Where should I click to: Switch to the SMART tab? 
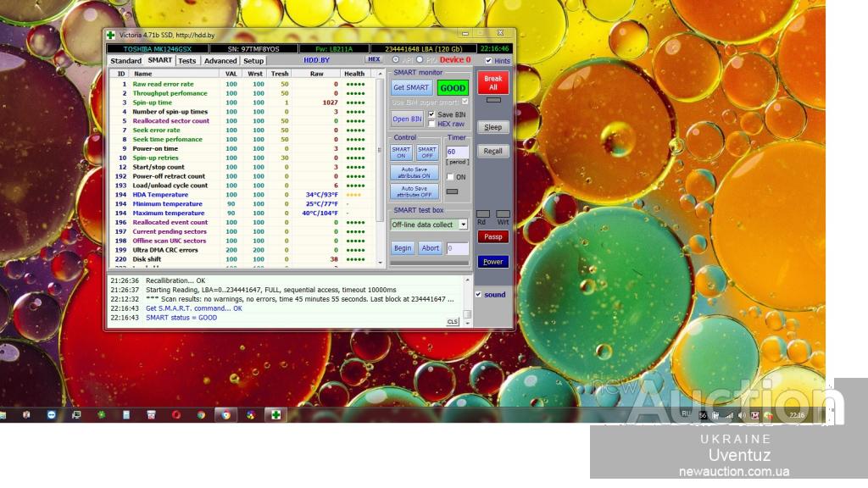(x=160, y=60)
